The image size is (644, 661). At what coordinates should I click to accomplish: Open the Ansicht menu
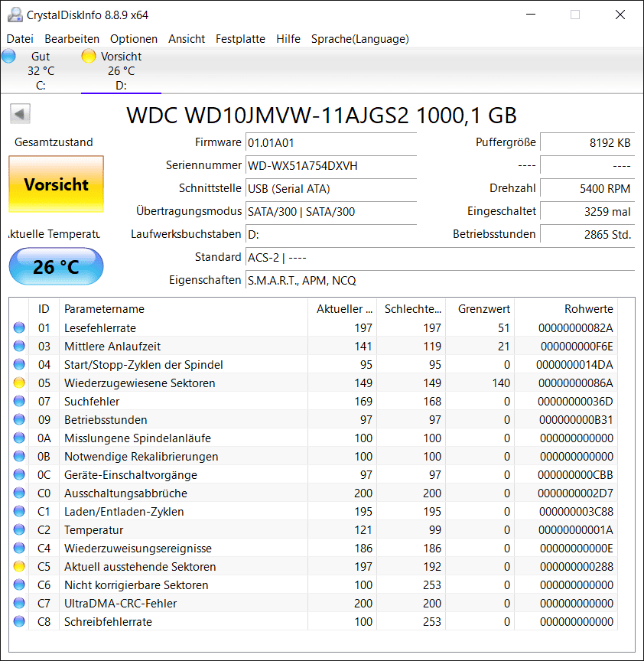pyautogui.click(x=187, y=39)
